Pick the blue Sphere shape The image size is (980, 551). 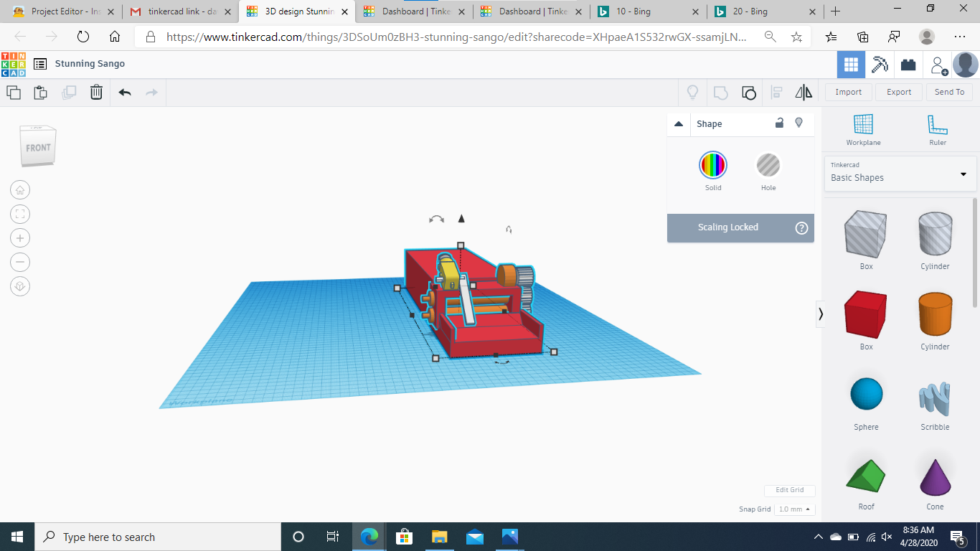[866, 395]
